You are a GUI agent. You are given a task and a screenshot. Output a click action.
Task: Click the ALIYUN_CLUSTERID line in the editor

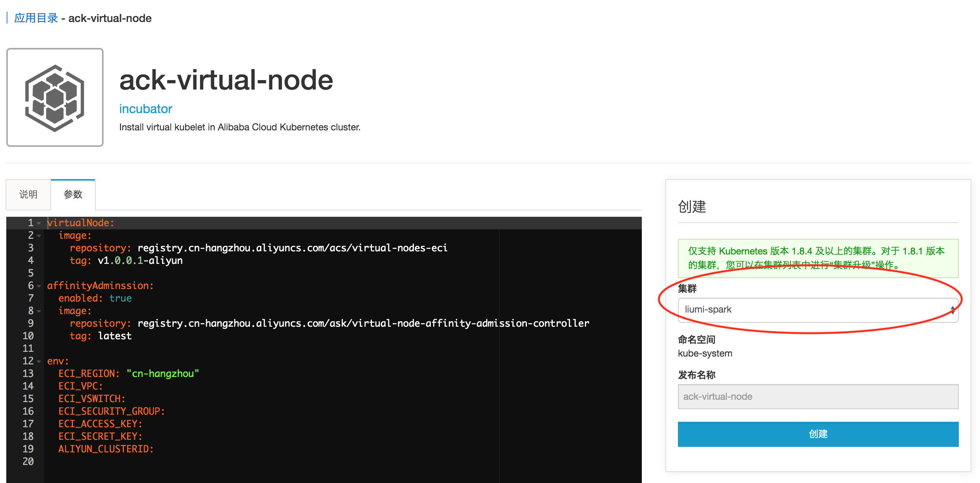(106, 449)
